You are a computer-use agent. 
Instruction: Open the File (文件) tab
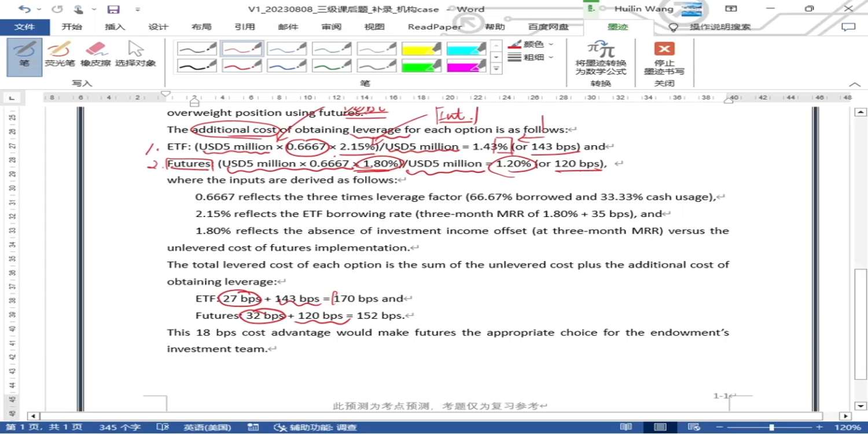24,27
